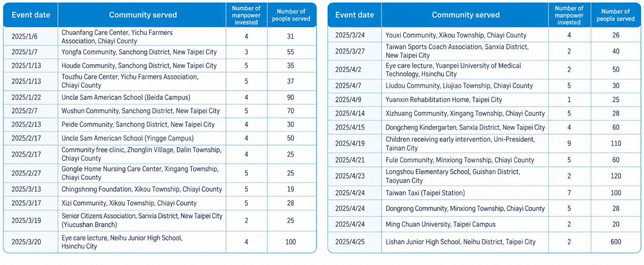The height and width of the screenshot is (265, 644).
Task: Click people served value 37
Action: point(291,81)
